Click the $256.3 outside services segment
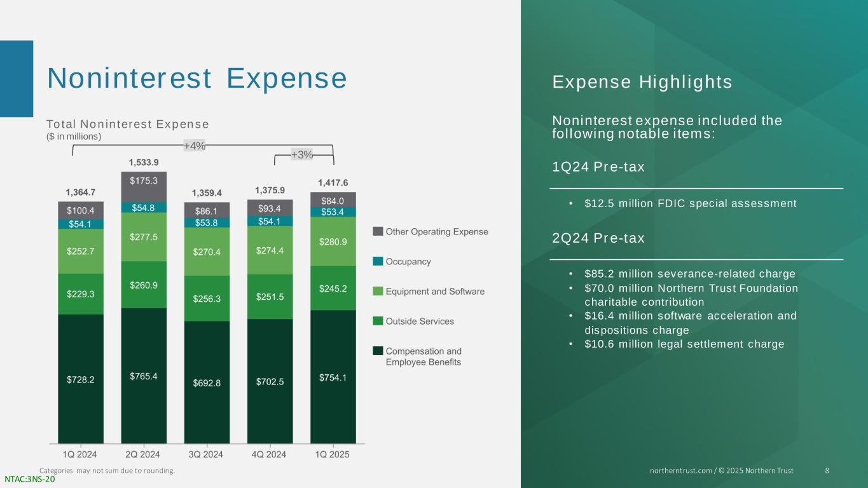Image resolution: width=868 pixels, height=488 pixels. [207, 298]
